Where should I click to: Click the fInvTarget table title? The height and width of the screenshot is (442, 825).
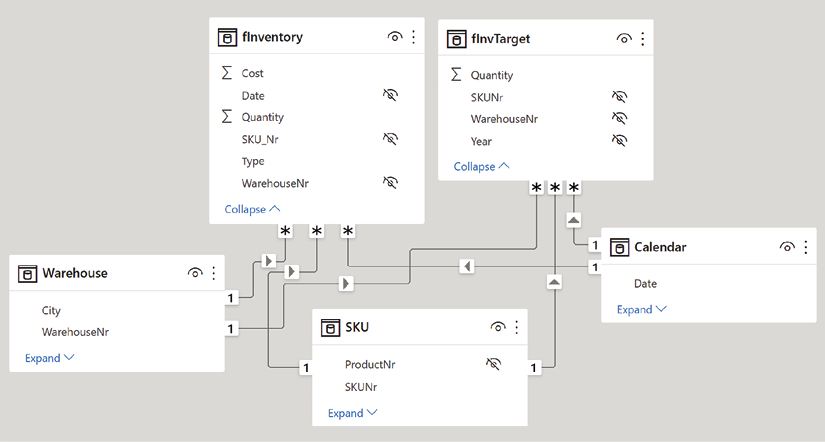(x=501, y=39)
